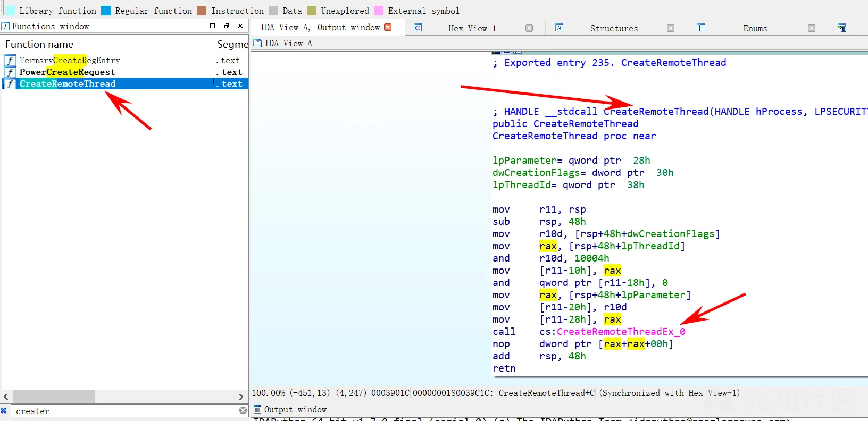This screenshot has height=421, width=868.
Task: Click the TermsrvCreateRegEntry function icon
Action: coord(10,60)
